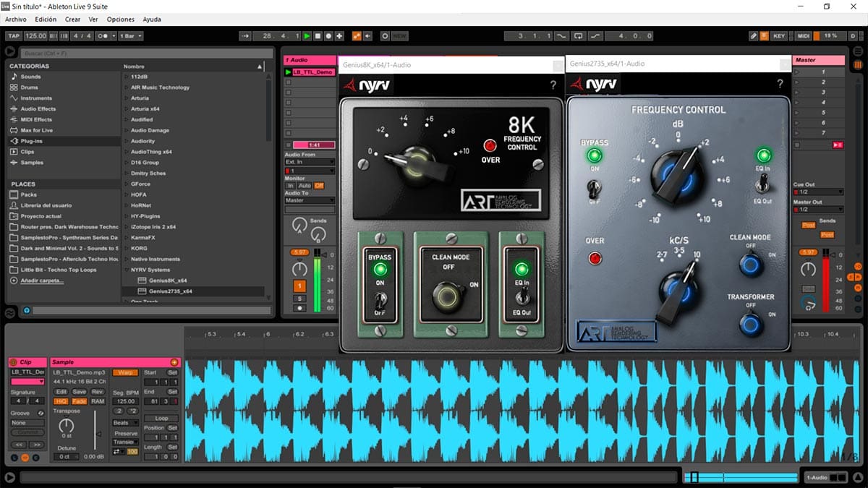Viewport: 868px width, 488px height.
Task: Toggle the orange track activator for track 1
Action: point(299,286)
